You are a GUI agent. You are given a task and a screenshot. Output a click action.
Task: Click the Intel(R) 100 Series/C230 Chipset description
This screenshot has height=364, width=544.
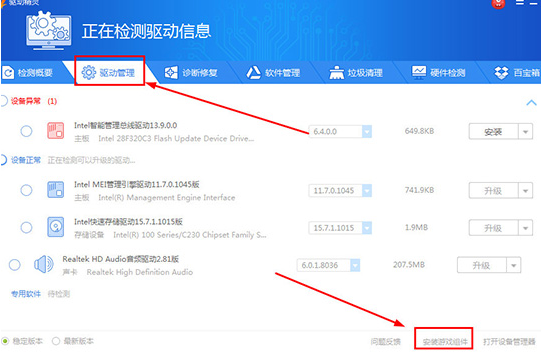pyautogui.click(x=190, y=235)
